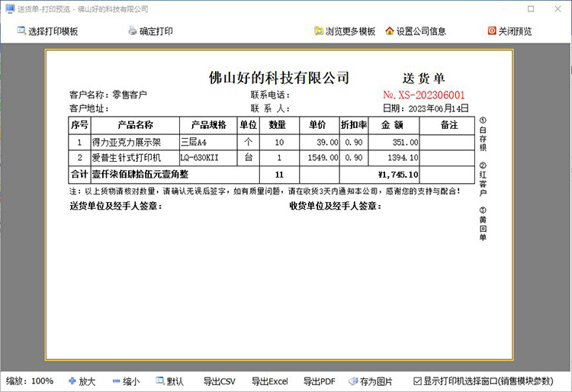The width and height of the screenshot is (572, 392).
Task: Click the vertical ③黄回单 copy label
Action: pos(483,224)
